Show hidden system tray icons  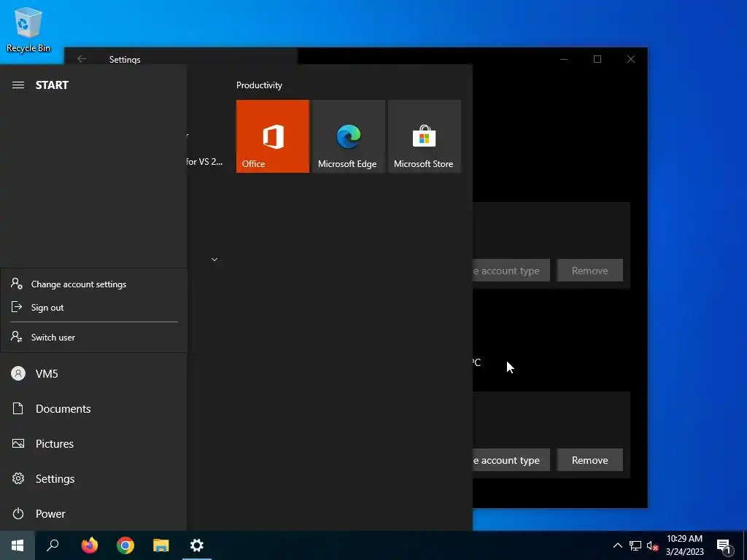coord(617,545)
